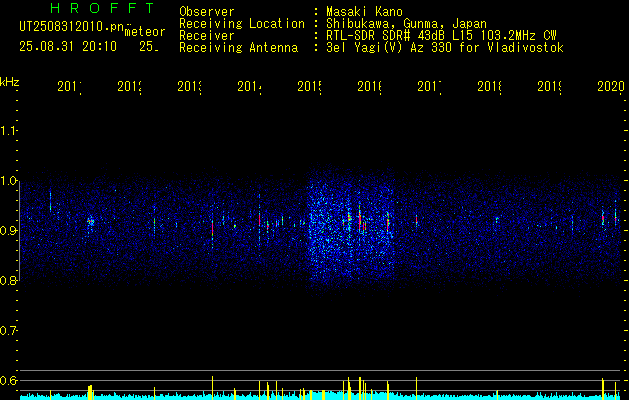Click the 0.8 frequency axis label

click(8, 281)
